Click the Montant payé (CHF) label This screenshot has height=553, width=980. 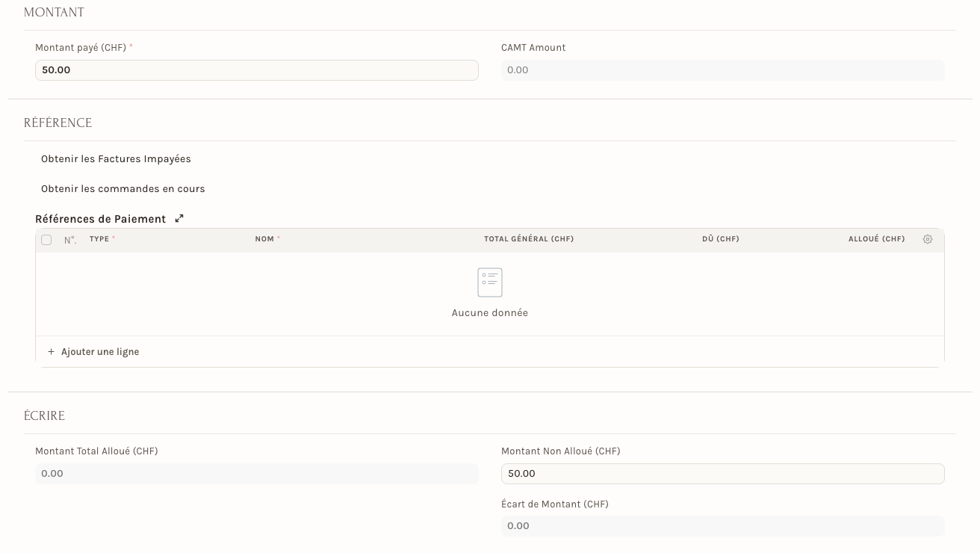point(81,48)
